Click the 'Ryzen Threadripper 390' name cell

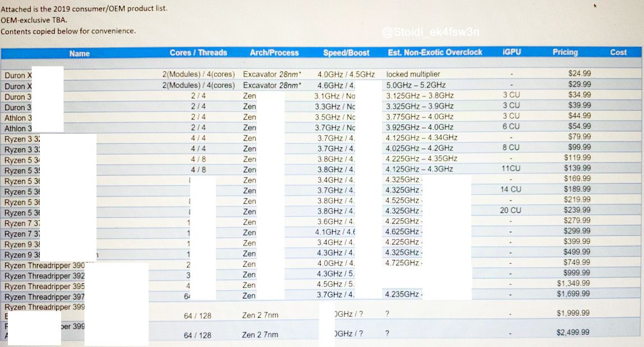(44, 265)
